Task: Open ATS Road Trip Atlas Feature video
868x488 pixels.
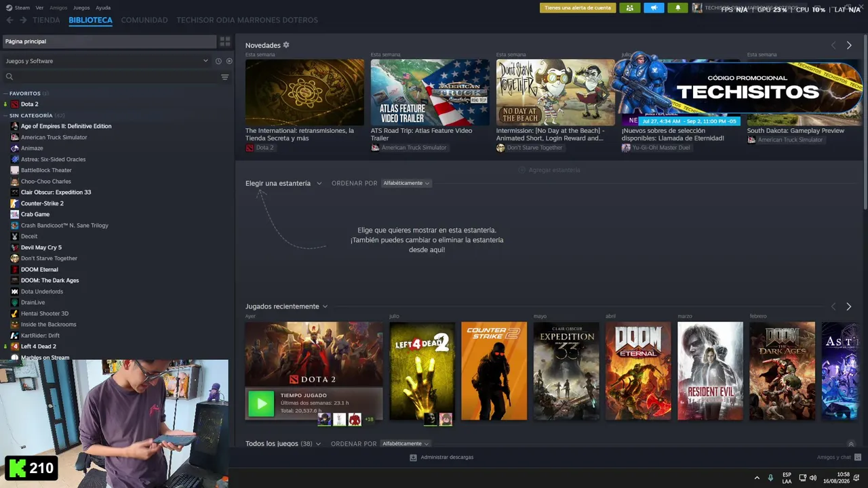Action: coord(430,92)
